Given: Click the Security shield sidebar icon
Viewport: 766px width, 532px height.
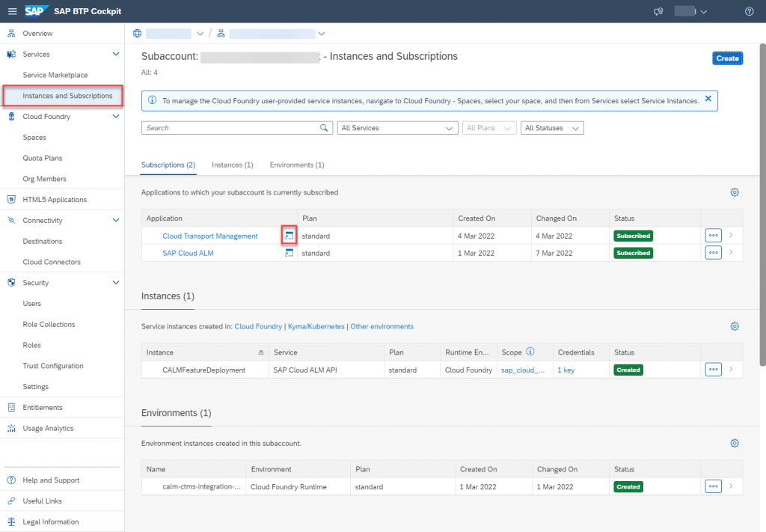Looking at the screenshot, I should tap(11, 282).
